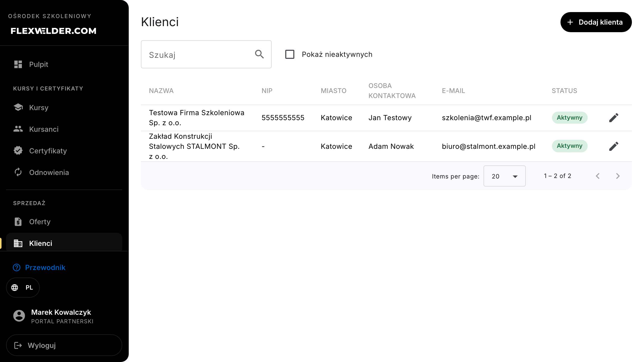This screenshot has width=644, height=362.
Task: Open Odnowienia in the sidebar
Action: point(64,172)
